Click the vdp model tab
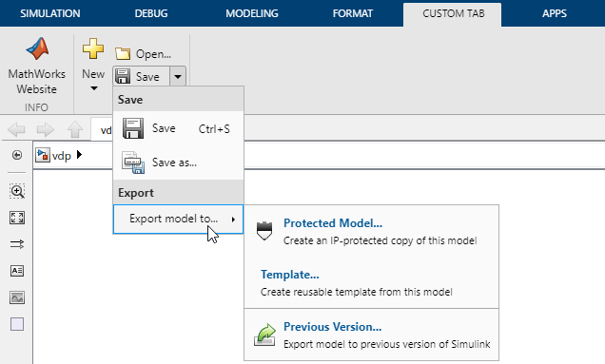This screenshot has height=364, width=605. (102, 129)
